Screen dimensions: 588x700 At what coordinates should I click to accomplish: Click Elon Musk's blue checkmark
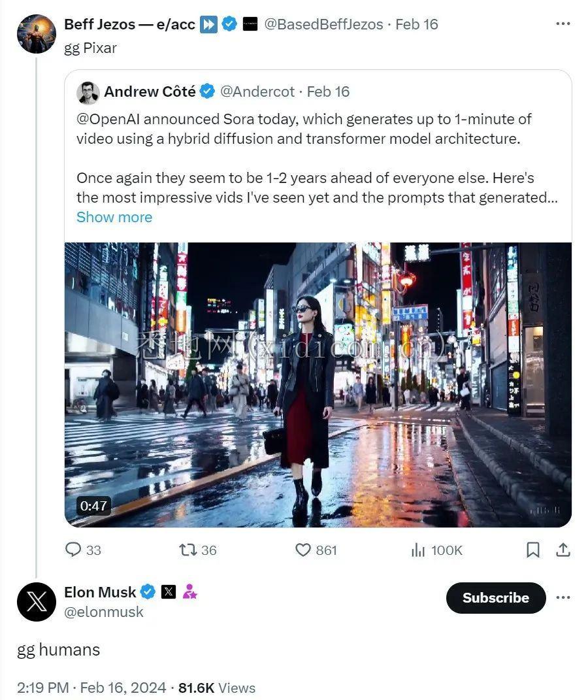(148, 592)
